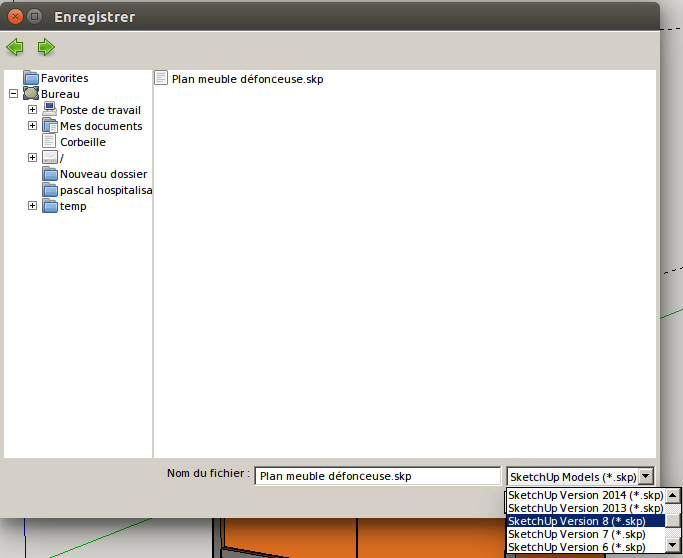Viewport: 683px width, 558px height.
Task: Go forward with the green right arrow
Action: pos(46,47)
